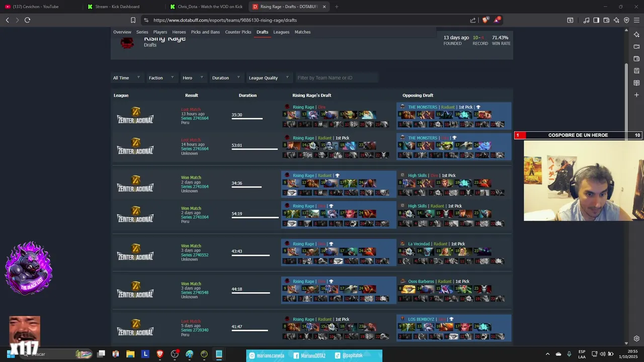Open the music note playlist icon
The image size is (644, 362).
pos(586,20)
